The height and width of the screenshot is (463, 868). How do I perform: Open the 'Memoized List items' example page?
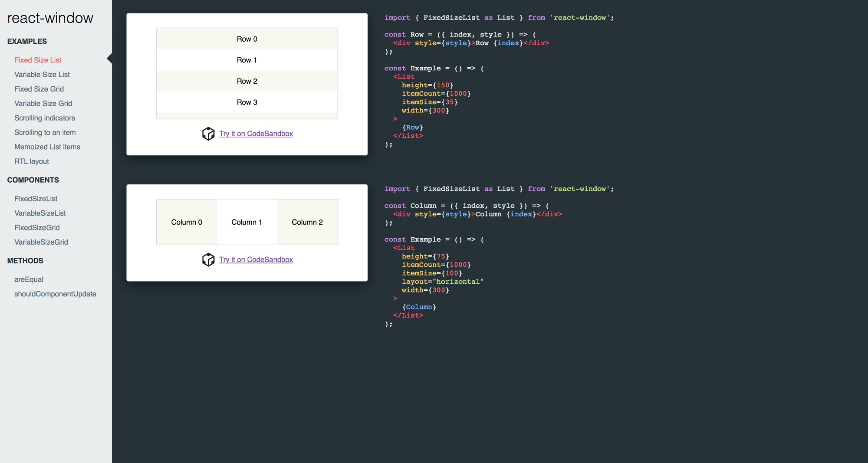click(47, 147)
